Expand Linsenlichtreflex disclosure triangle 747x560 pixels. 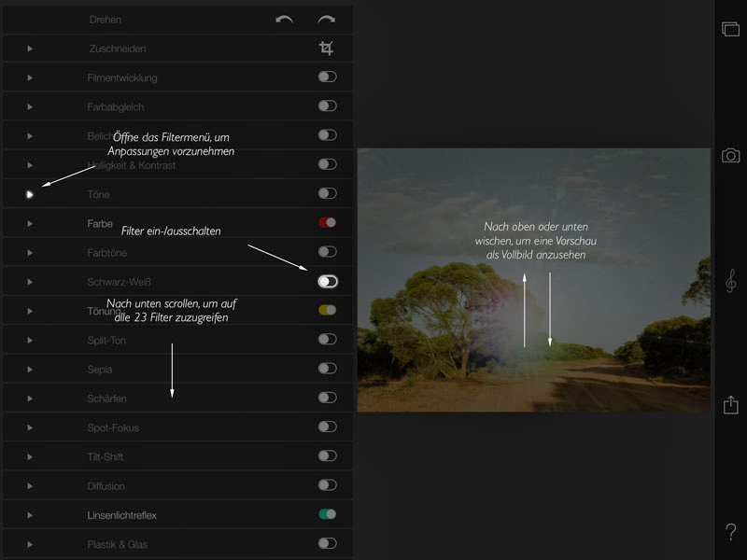click(x=30, y=515)
